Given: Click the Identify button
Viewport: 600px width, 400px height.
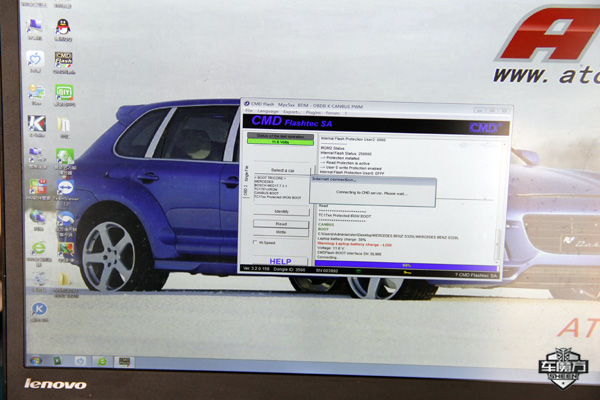Looking at the screenshot, I should point(281,211).
